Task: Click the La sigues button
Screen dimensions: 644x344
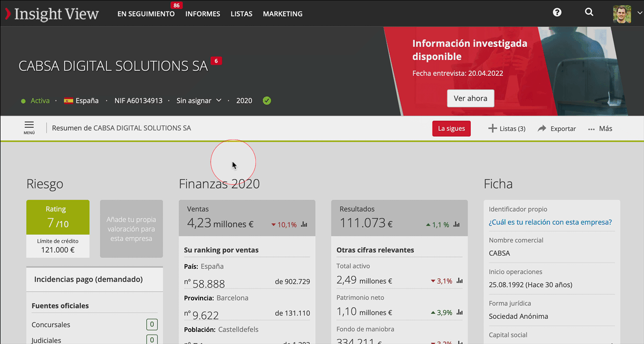Action: pos(451,129)
